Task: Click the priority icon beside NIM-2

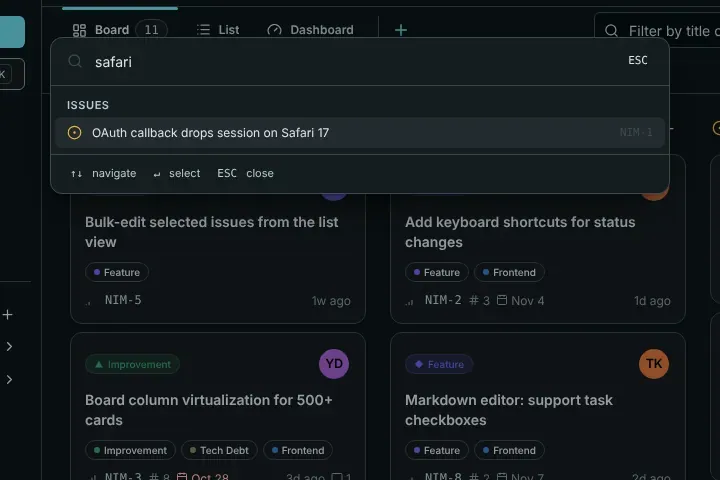Action: (409, 302)
